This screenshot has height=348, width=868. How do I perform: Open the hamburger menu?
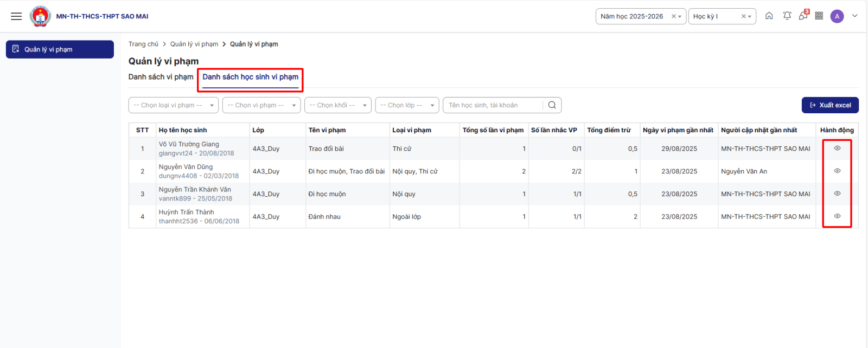coord(16,16)
